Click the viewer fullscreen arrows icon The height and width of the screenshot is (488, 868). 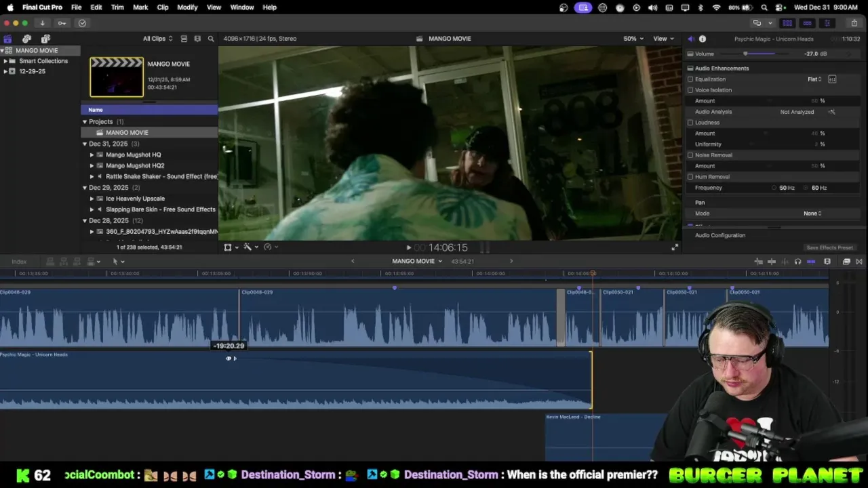[x=674, y=247]
